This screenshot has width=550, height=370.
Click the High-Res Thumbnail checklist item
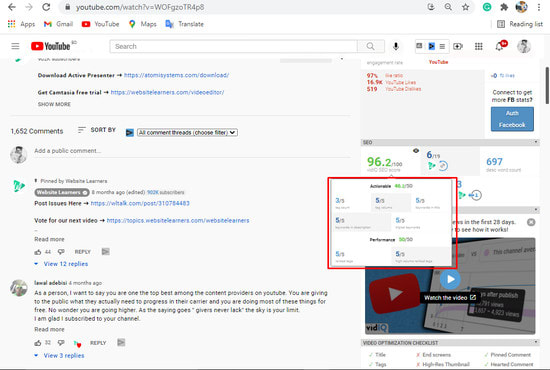442,364
